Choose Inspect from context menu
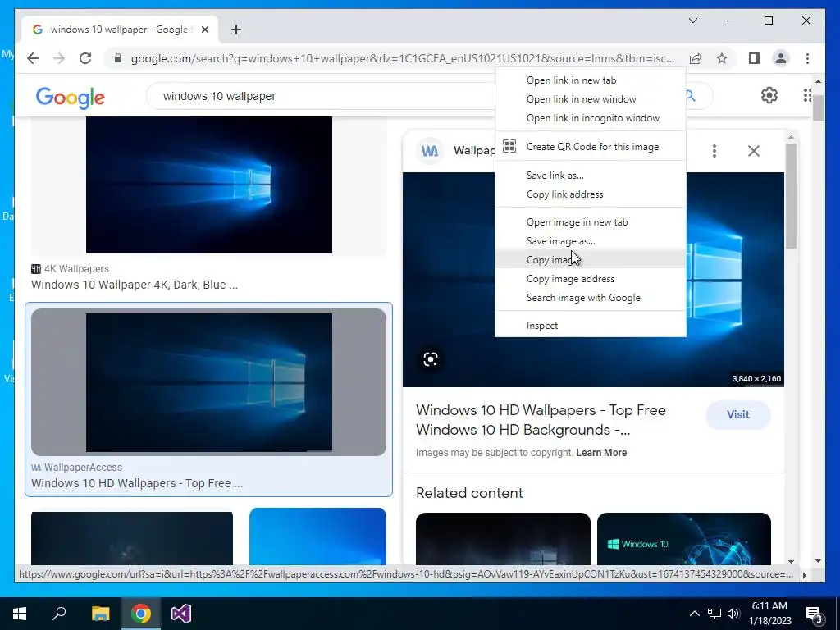This screenshot has width=840, height=630. point(591,326)
